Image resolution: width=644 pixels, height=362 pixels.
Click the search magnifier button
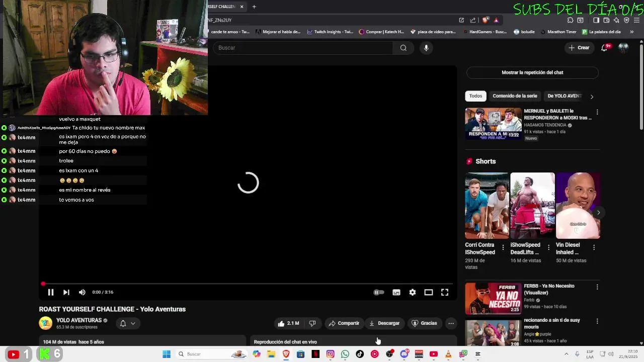pyautogui.click(x=404, y=48)
